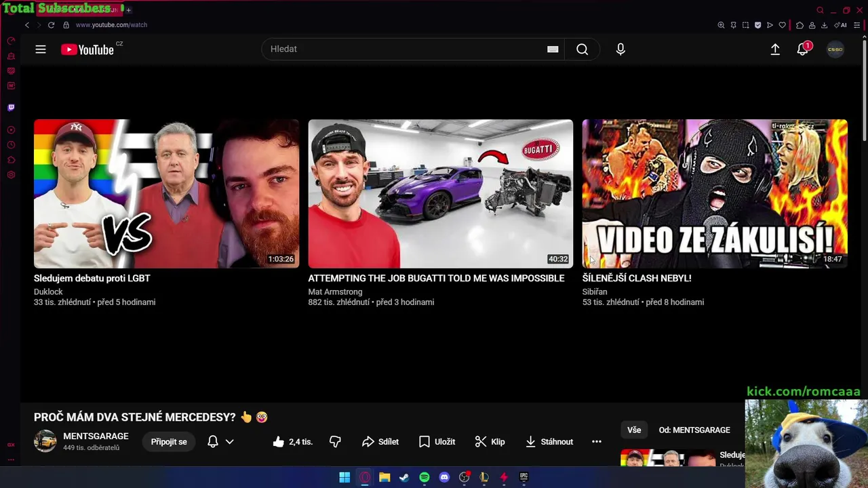
Task: Open Steam from the taskbar
Action: click(404, 477)
